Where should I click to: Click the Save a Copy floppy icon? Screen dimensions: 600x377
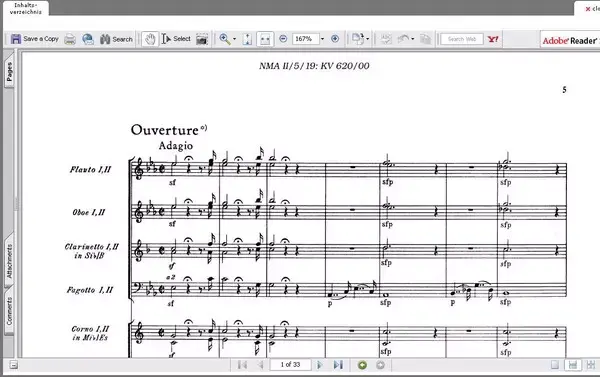(16, 39)
